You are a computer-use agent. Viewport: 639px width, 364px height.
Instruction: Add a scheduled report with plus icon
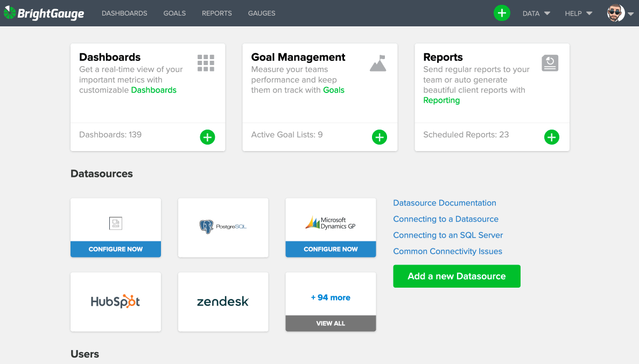click(551, 137)
